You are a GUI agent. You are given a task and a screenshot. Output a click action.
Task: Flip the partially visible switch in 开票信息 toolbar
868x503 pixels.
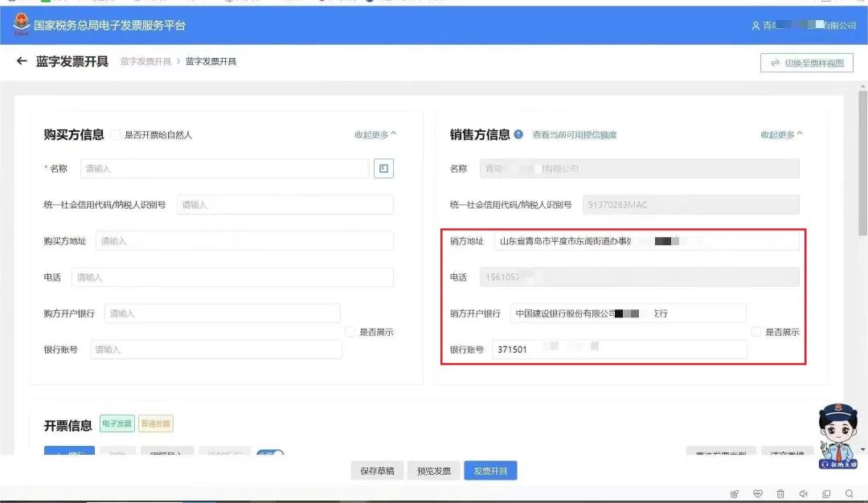270,452
